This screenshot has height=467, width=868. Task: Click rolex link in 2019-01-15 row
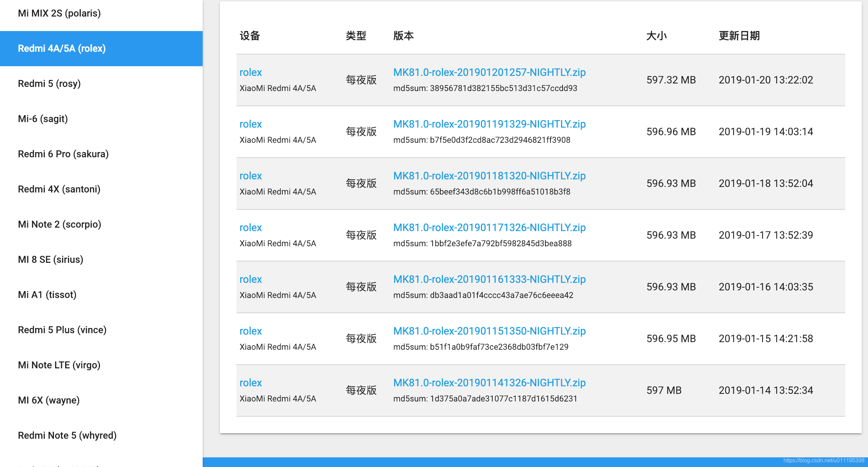click(251, 331)
